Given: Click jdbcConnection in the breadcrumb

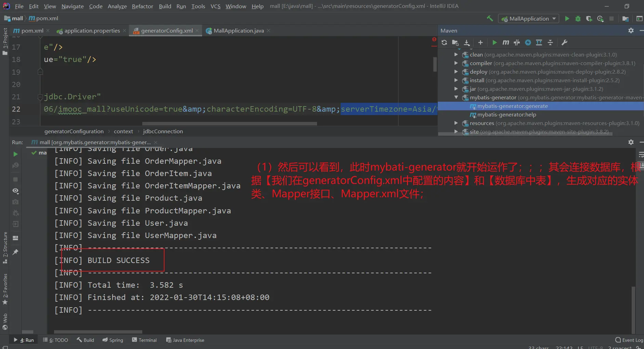Looking at the screenshot, I should [x=163, y=132].
